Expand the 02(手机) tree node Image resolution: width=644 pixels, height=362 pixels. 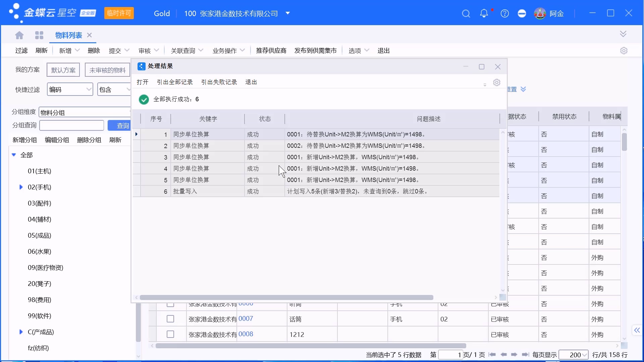click(21, 187)
